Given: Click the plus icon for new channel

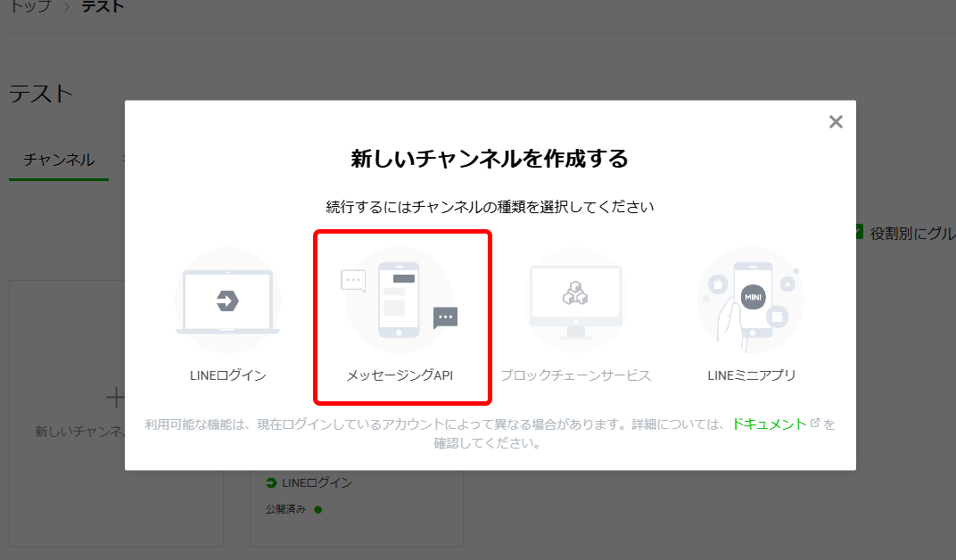Looking at the screenshot, I should 115,398.
